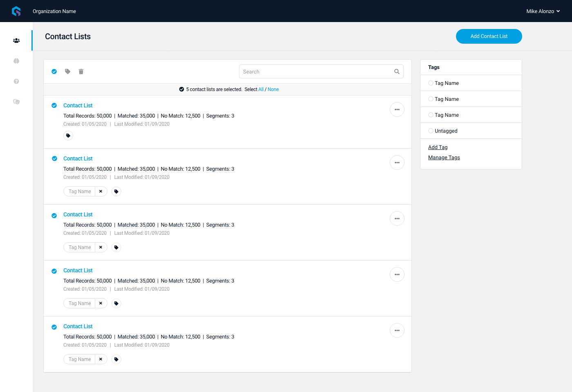
Task: Click the trash icon to delete selected lists
Action: [81, 71]
